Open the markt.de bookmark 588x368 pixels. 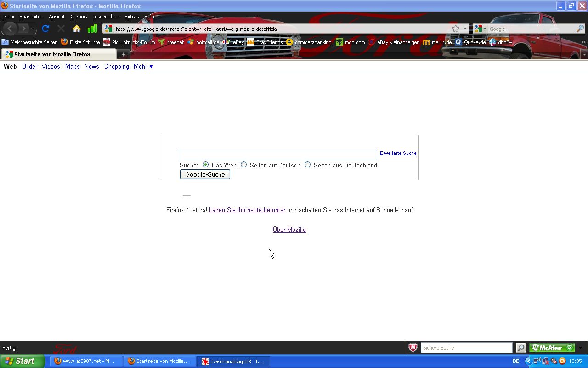437,42
